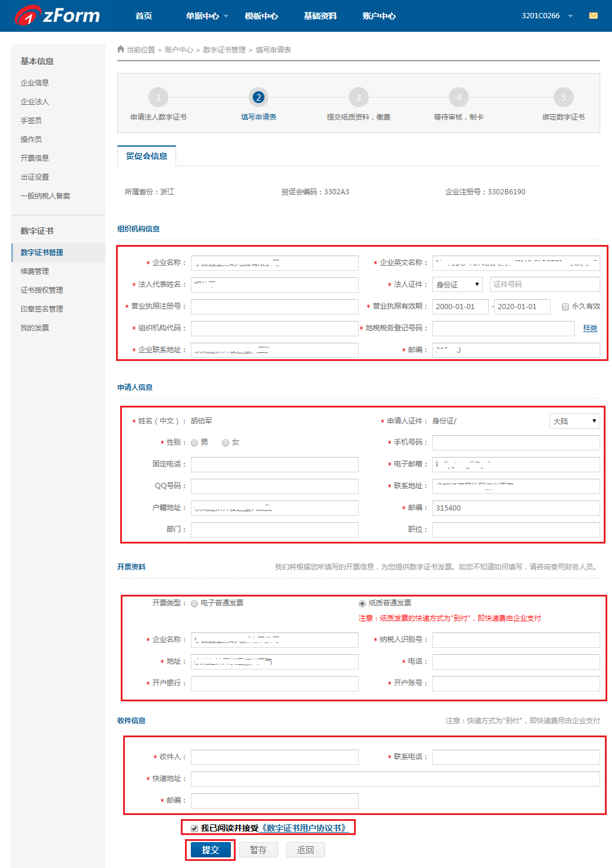Select the 男 gender radio button
Screen dimensions: 612x868
point(194,443)
